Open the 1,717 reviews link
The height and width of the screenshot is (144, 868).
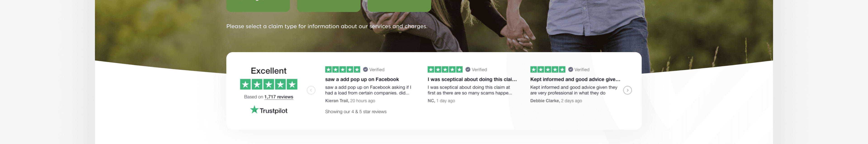pos(278,97)
